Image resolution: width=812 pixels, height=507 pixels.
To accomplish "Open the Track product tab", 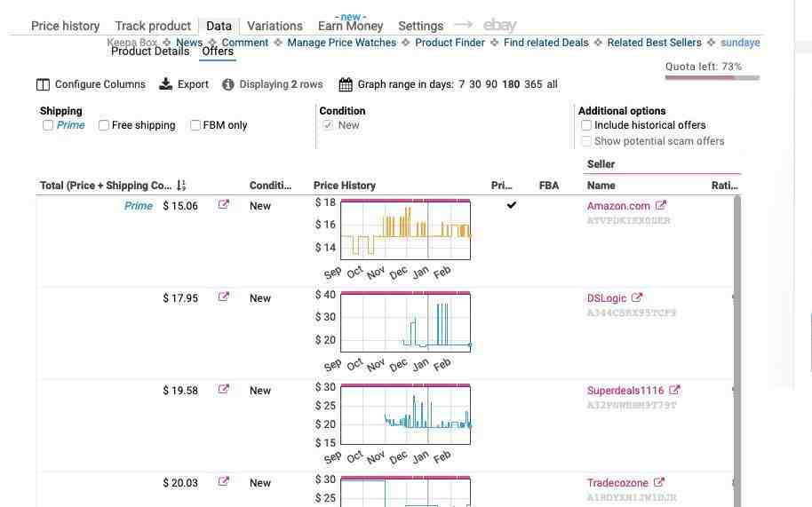I will click(153, 26).
